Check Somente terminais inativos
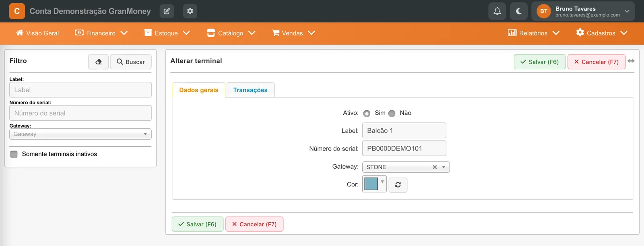 pyautogui.click(x=14, y=154)
